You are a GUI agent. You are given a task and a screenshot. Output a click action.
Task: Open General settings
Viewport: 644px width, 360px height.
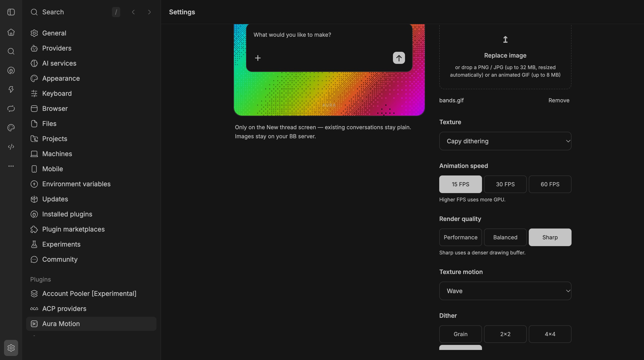(91, 33)
